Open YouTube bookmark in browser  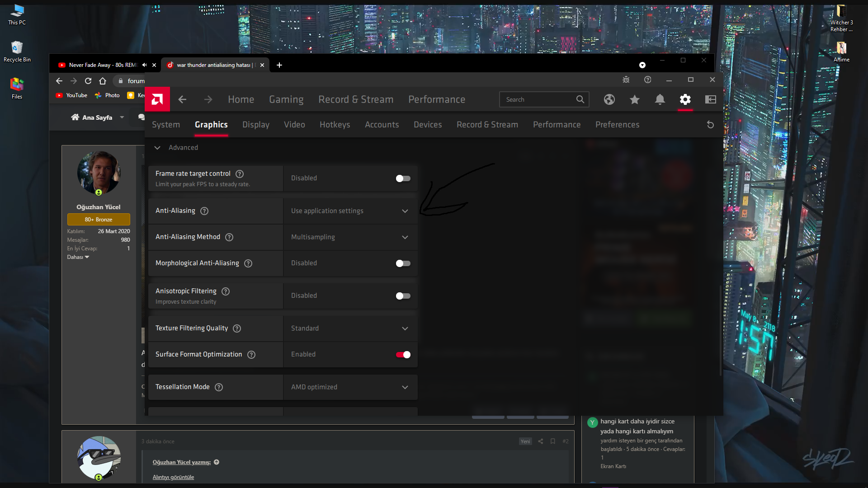(71, 95)
